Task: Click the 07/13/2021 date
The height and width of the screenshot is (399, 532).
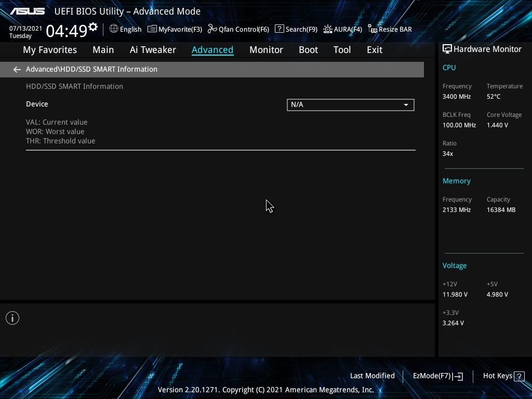Action: (x=26, y=28)
